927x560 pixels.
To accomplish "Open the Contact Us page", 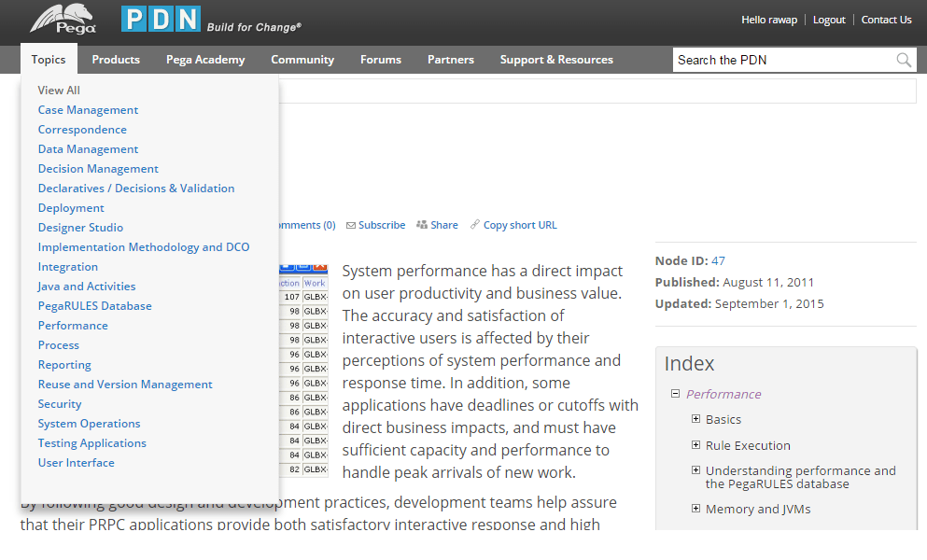I will pos(886,19).
